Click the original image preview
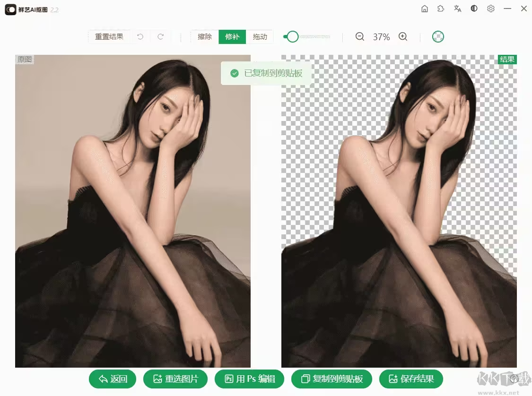The image size is (532, 396). tap(133, 211)
